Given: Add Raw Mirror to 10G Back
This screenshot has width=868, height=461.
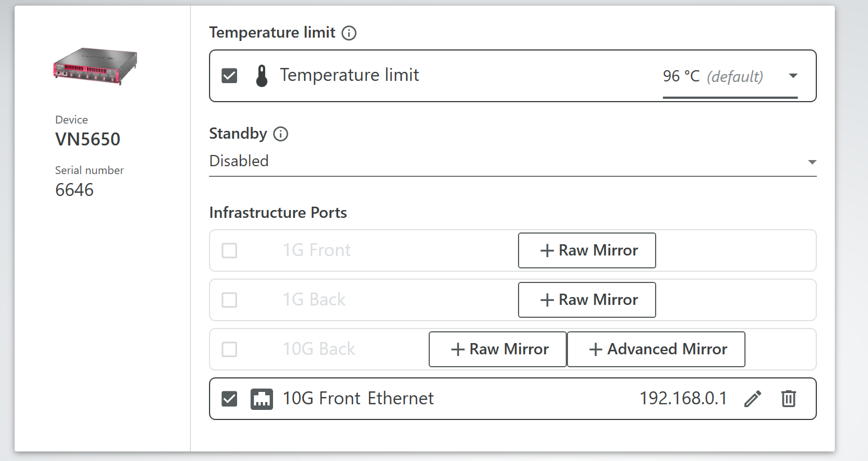Looking at the screenshot, I should click(x=497, y=349).
